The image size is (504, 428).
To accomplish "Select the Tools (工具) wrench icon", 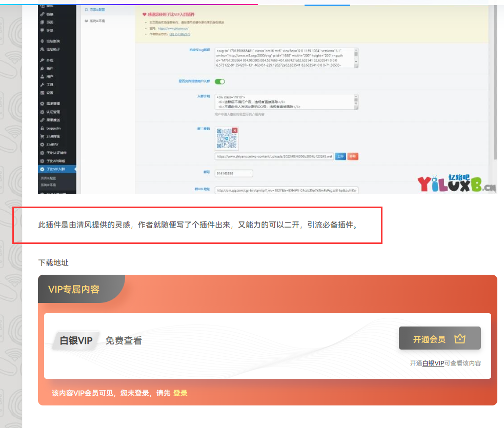I will (x=42, y=85).
